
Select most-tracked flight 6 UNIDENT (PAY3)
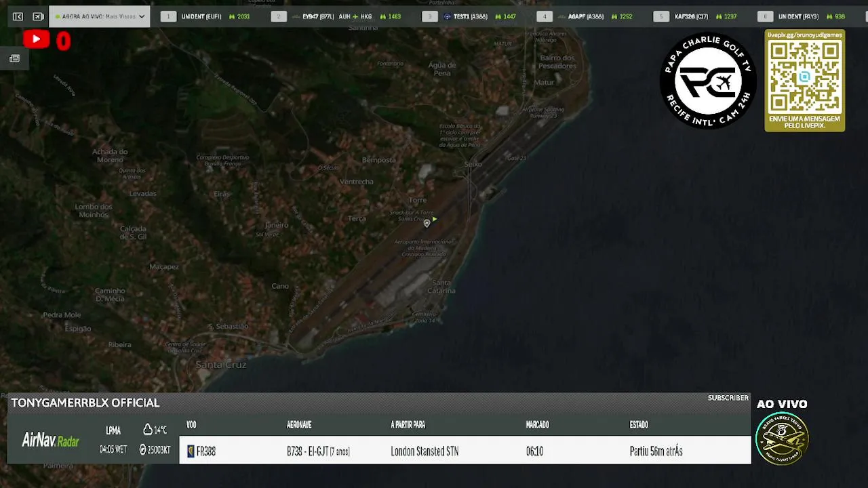(802, 16)
